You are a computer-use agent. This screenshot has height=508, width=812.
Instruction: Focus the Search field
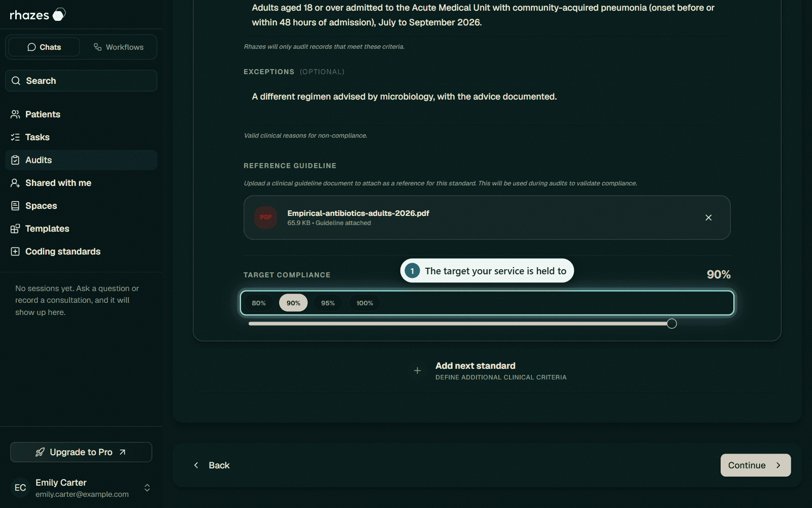[x=81, y=81]
